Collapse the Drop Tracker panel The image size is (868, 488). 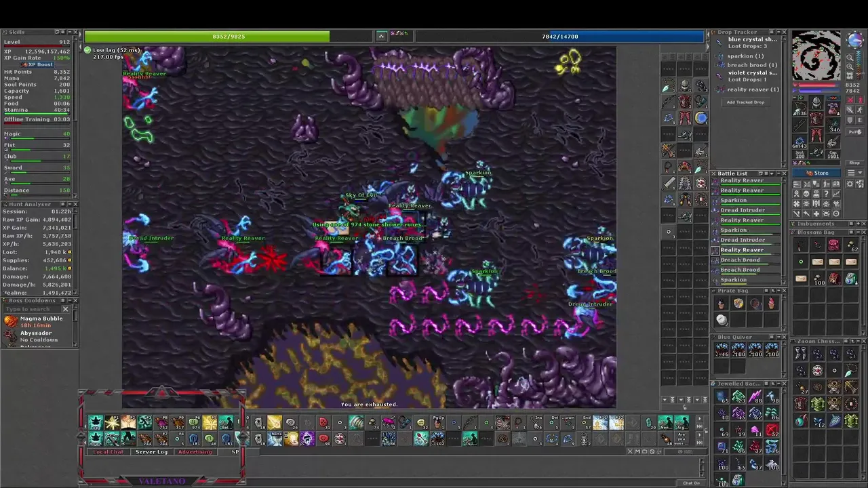(779, 32)
